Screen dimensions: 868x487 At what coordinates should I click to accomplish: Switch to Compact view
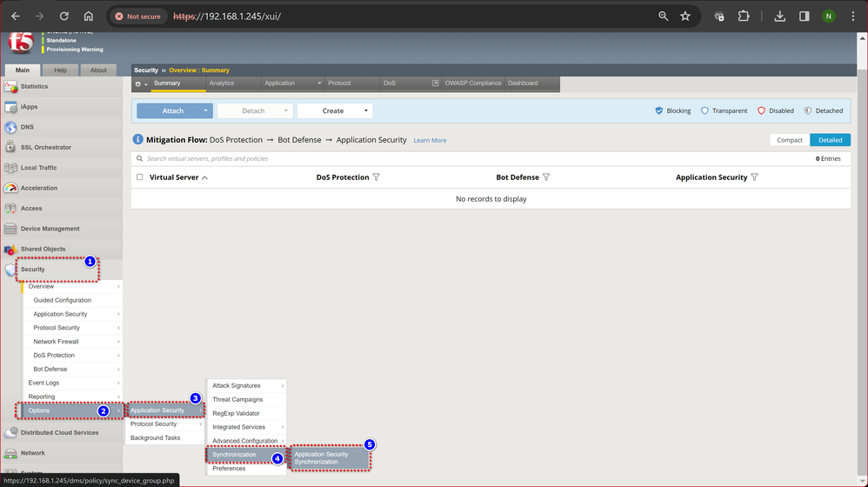[x=789, y=140]
